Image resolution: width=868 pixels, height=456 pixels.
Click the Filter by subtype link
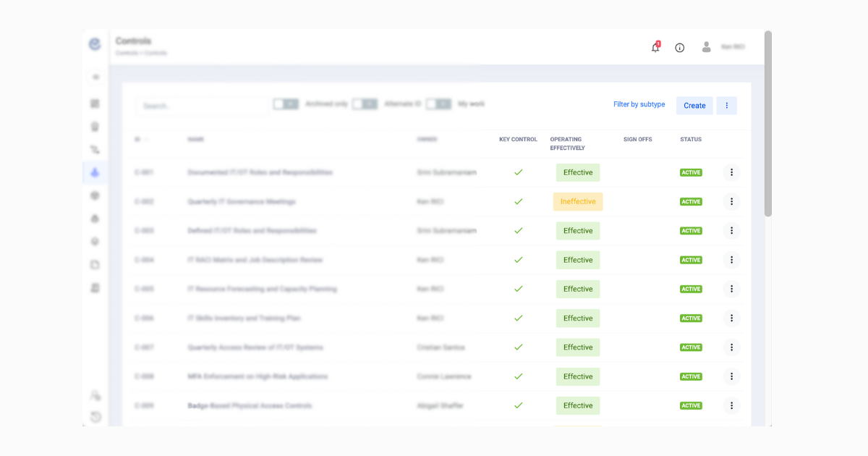639,105
